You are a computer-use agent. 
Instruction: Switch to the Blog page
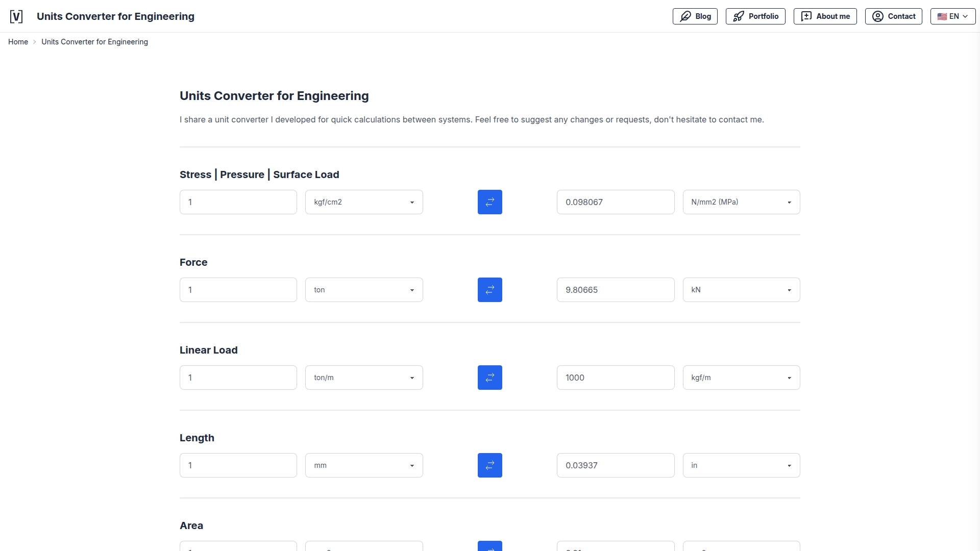(695, 16)
